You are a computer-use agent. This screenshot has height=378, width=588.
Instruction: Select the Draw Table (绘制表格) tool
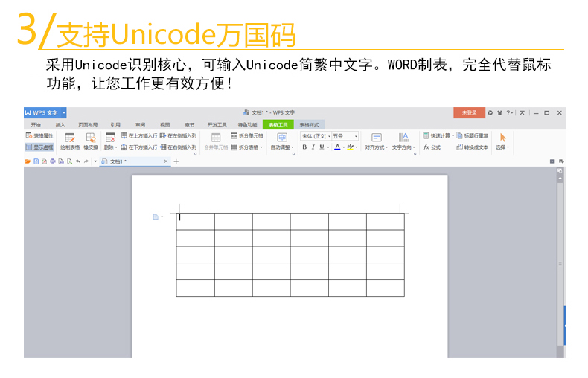[70, 140]
